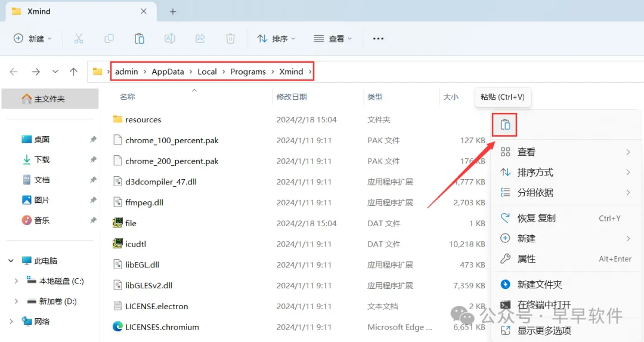Go back with the left arrow
The image size is (644, 342).
(14, 72)
